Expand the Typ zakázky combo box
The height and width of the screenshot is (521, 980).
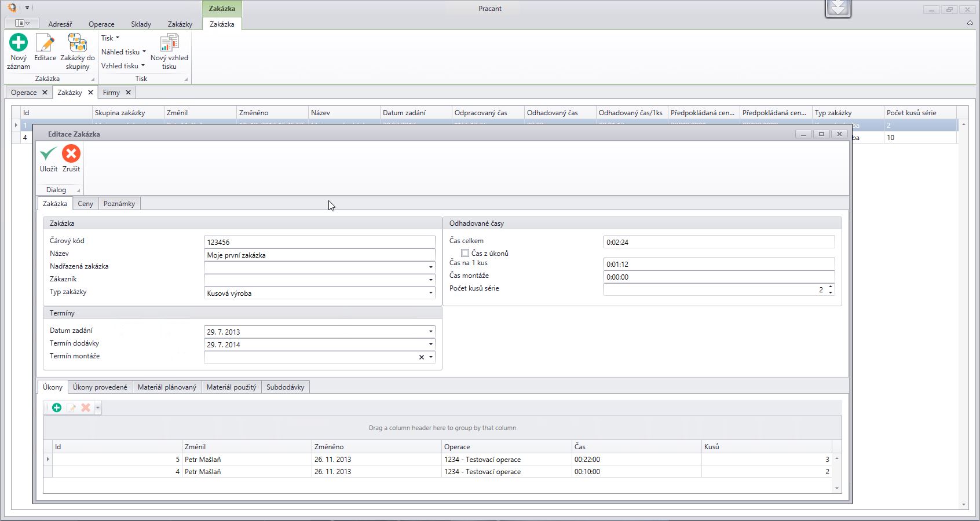[431, 293]
